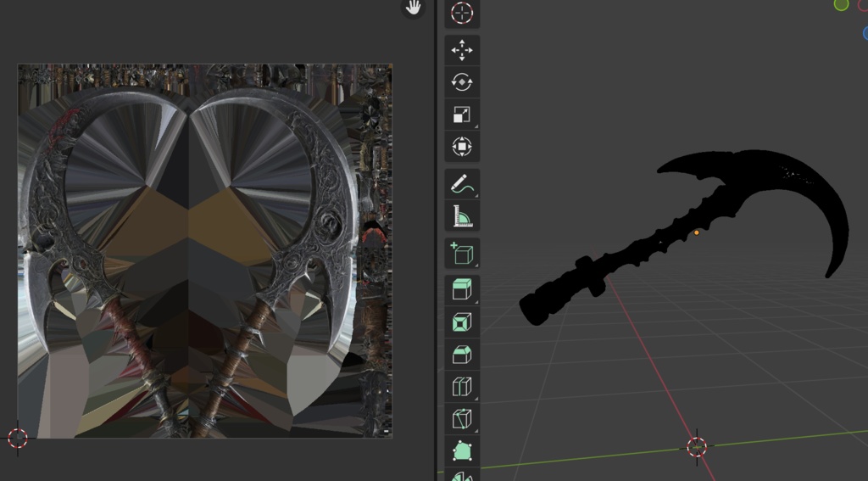Pick the Knife tool
This screenshot has width=868, height=481.
462,419
